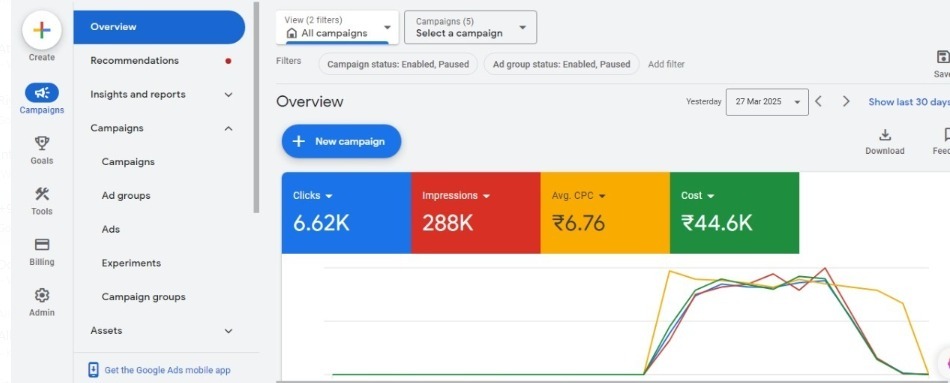Click the Create plus icon
950x383 pixels.
click(41, 30)
